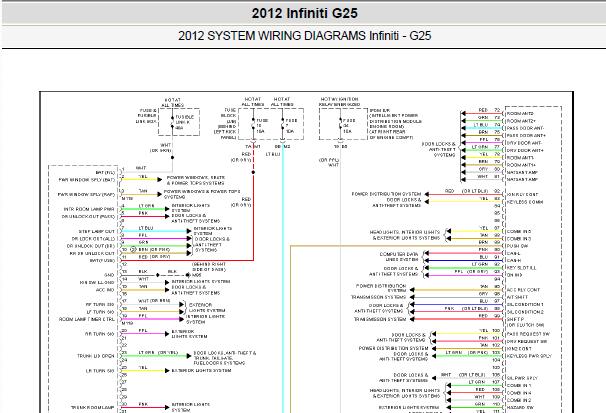This screenshot has width=606, height=413.
Task: Click the RF TURN SIG label
Action: coord(100,304)
